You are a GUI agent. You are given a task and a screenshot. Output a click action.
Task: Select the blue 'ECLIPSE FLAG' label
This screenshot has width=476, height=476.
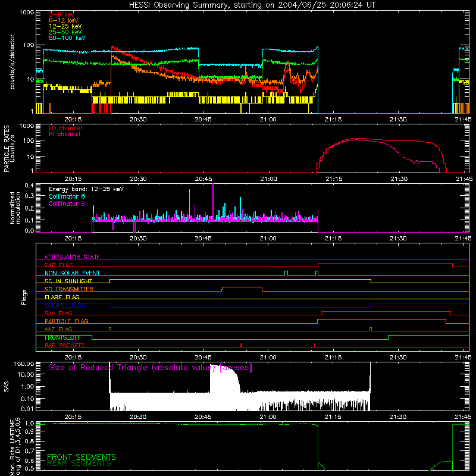pos(65,305)
